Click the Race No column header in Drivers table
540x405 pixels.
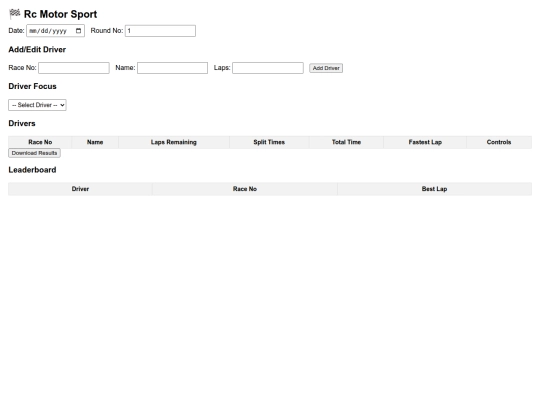pos(40,142)
